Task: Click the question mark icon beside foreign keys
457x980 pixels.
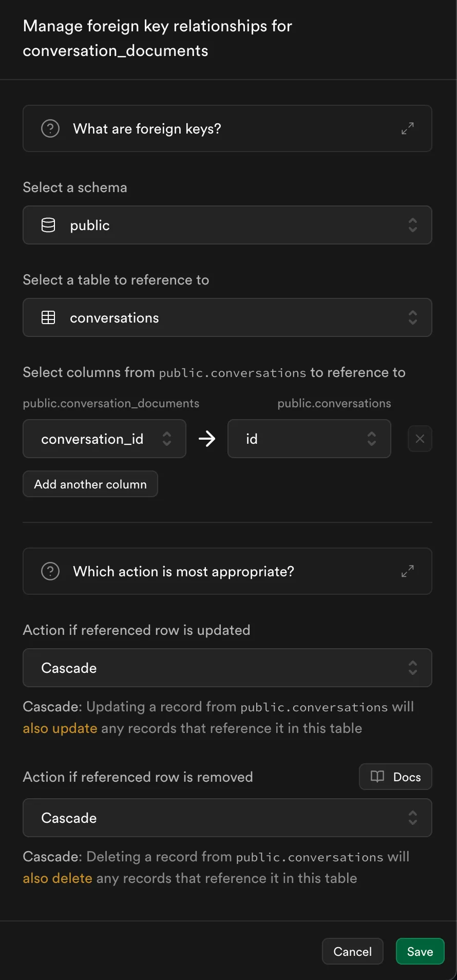Action: 50,128
